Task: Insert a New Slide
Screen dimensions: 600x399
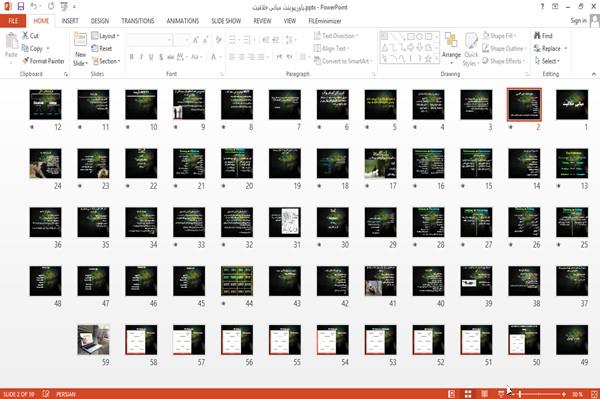Action: click(80, 50)
